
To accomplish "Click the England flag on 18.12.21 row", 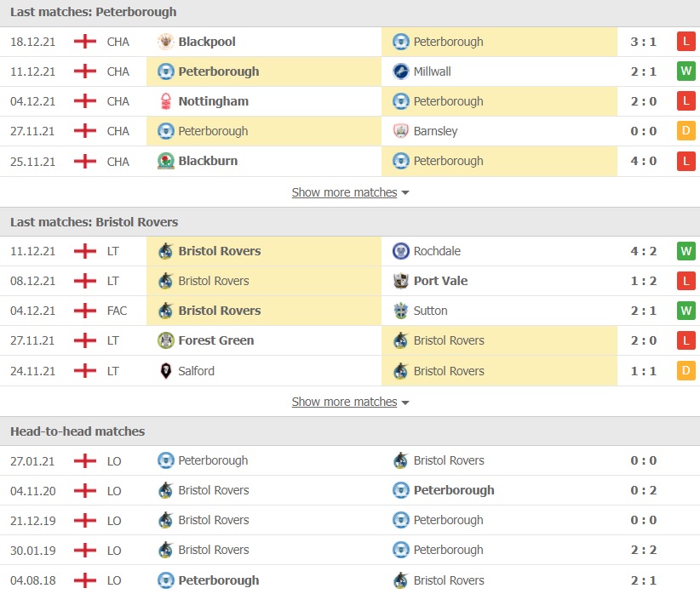I will click(85, 42).
